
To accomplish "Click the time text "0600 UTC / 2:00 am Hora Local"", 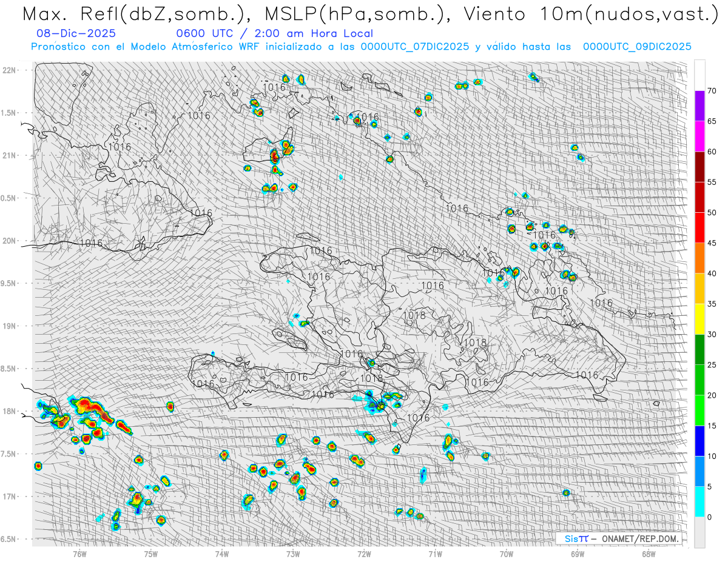I will [x=275, y=34].
